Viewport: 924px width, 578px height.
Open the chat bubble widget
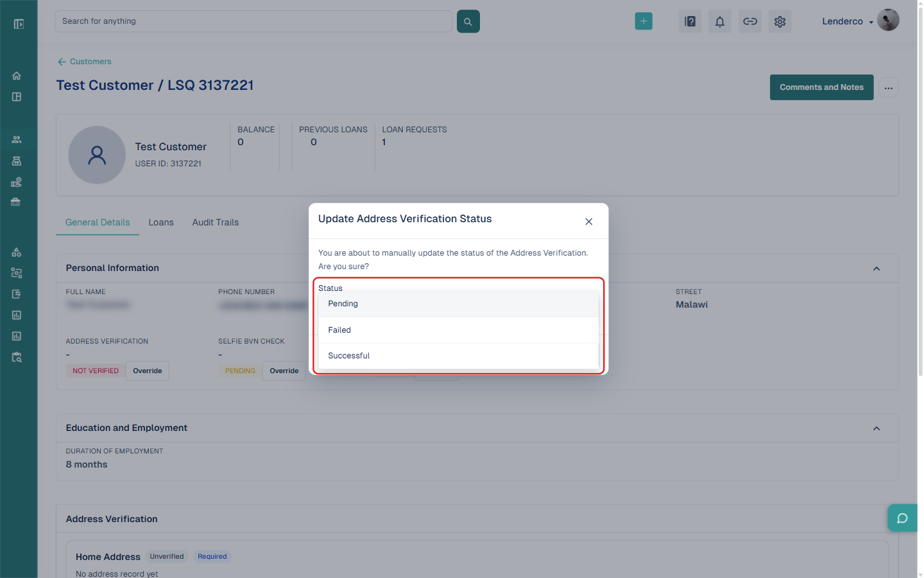902,518
